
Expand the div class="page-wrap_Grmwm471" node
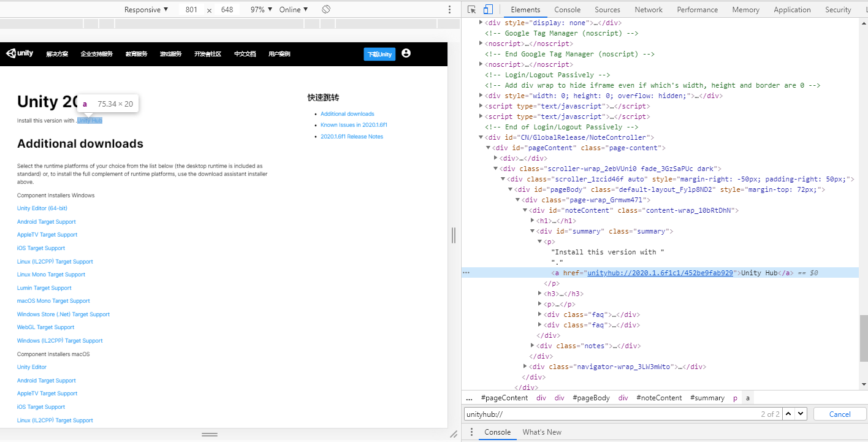517,200
